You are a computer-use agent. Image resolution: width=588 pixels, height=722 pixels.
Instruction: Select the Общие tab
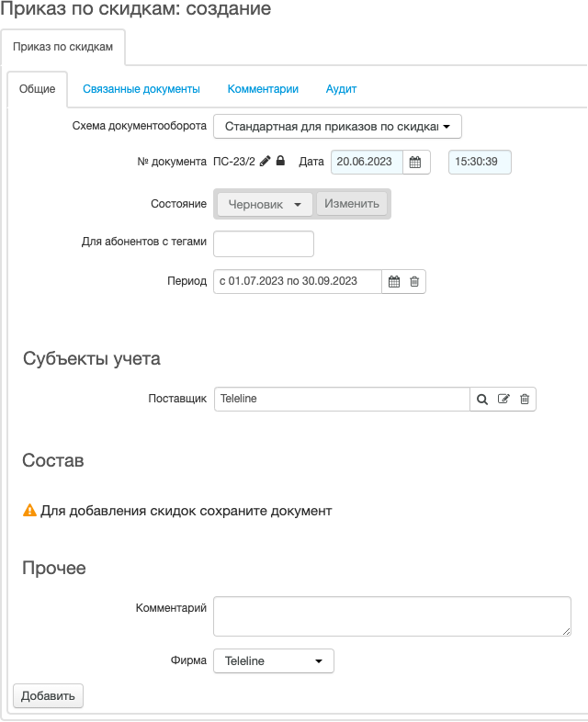[x=38, y=89]
